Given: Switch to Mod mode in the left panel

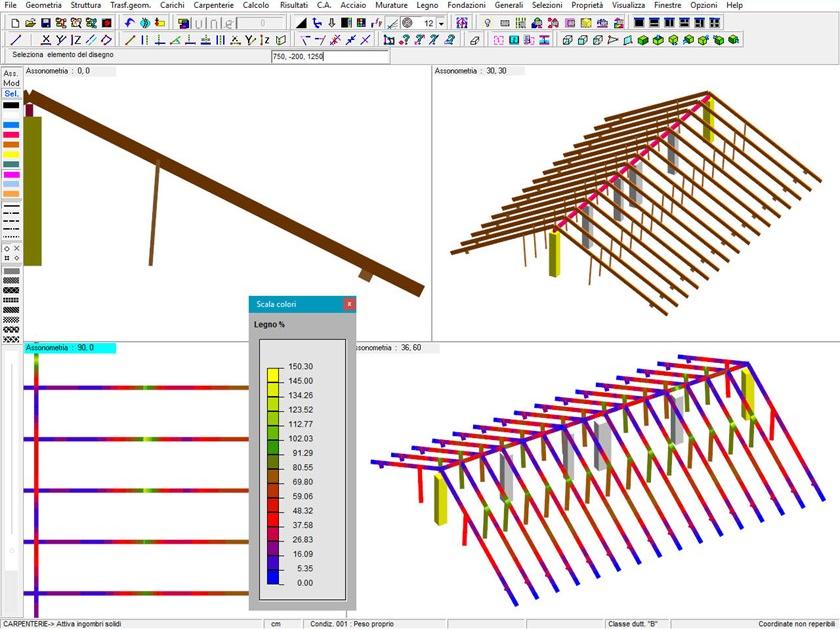Looking at the screenshot, I should click(x=11, y=83).
